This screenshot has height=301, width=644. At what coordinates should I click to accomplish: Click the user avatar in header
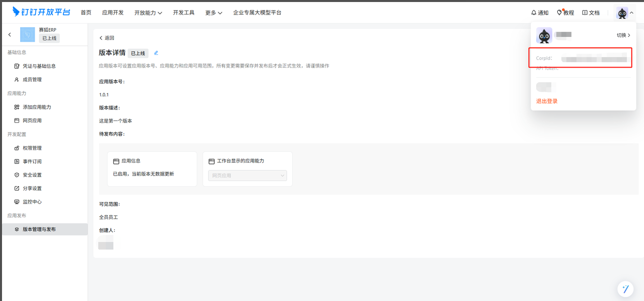[622, 13]
